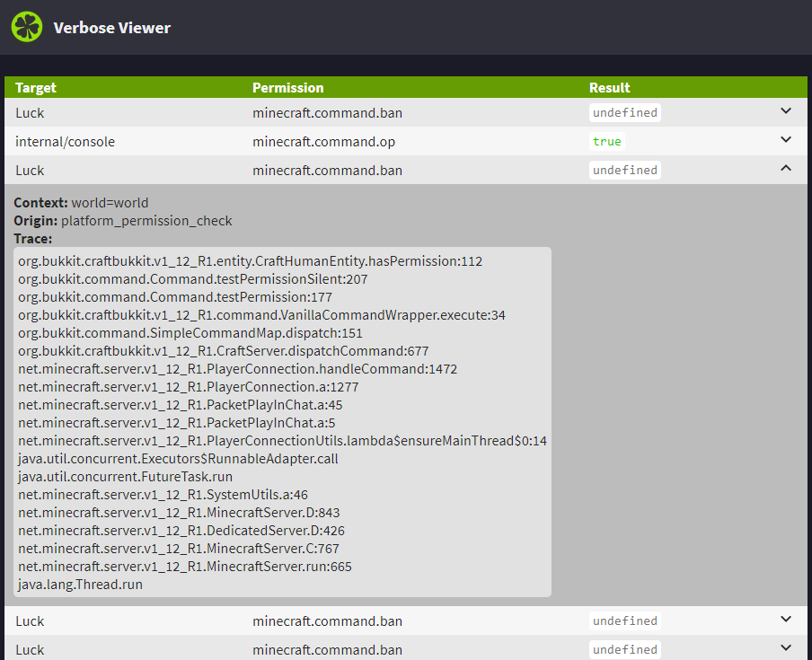The width and height of the screenshot is (812, 660).
Task: Click the internal/console target name
Action: coord(65,142)
